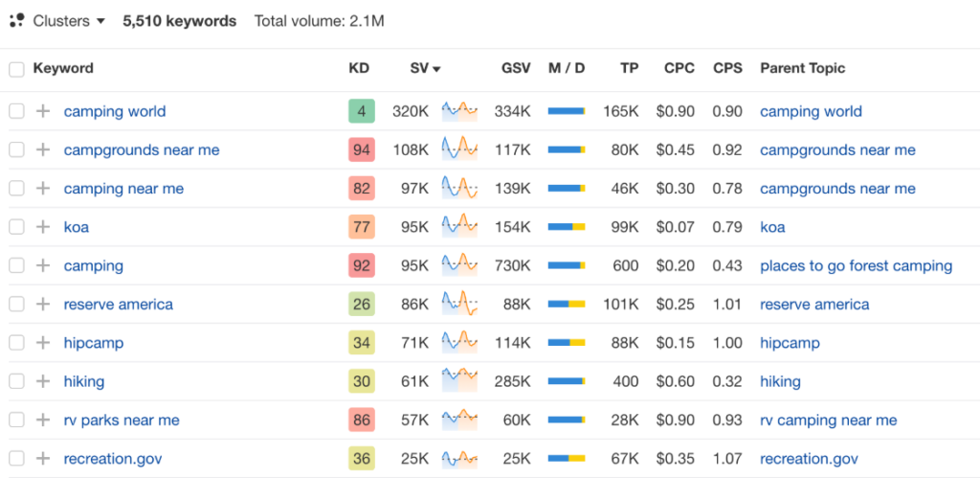Click plus icon beside camping world
The height and width of the screenshot is (478, 980).
click(42, 111)
